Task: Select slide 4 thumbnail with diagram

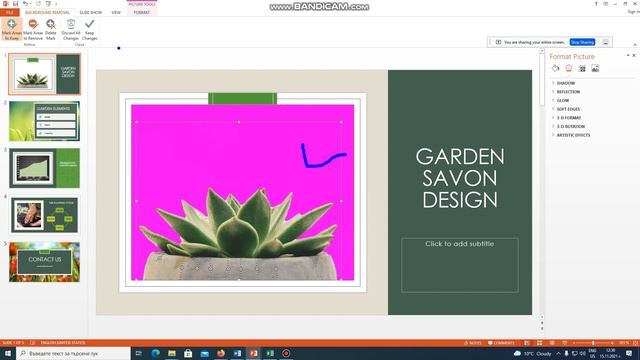Action: tap(44, 215)
